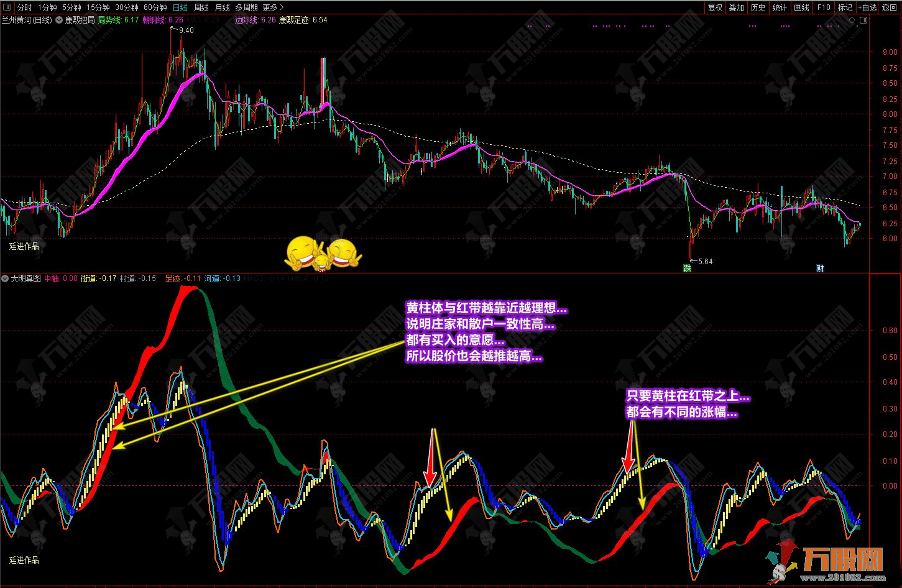The width and height of the screenshot is (902, 588).
Task: Select the 30分钟 period tab
Action: click(127, 7)
